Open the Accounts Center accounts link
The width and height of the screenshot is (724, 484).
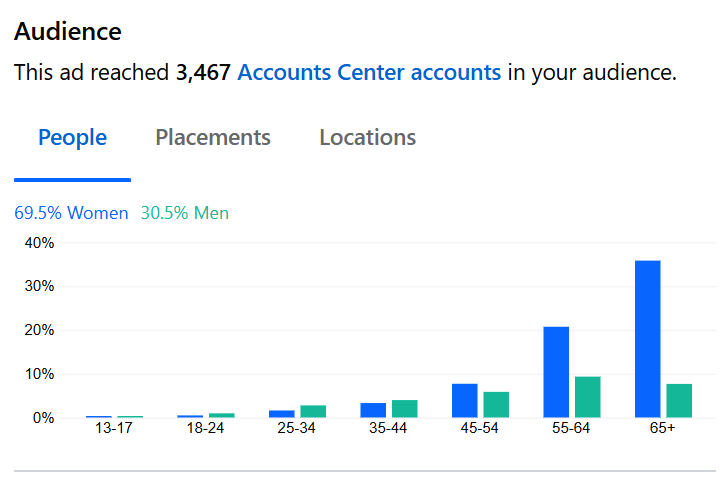[369, 73]
